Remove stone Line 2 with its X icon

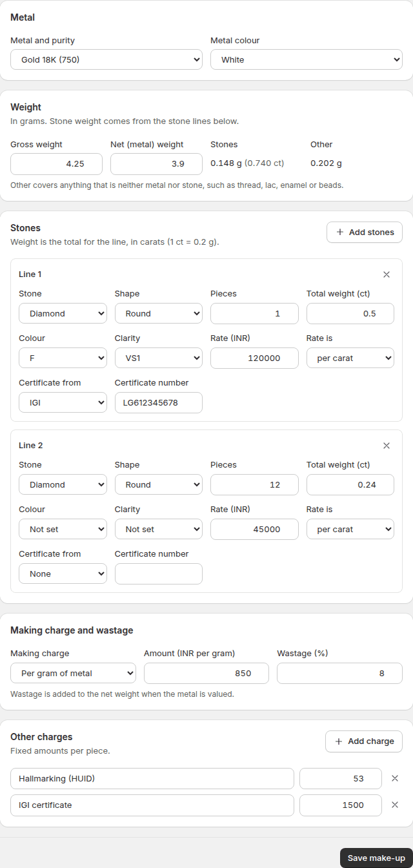[387, 446]
